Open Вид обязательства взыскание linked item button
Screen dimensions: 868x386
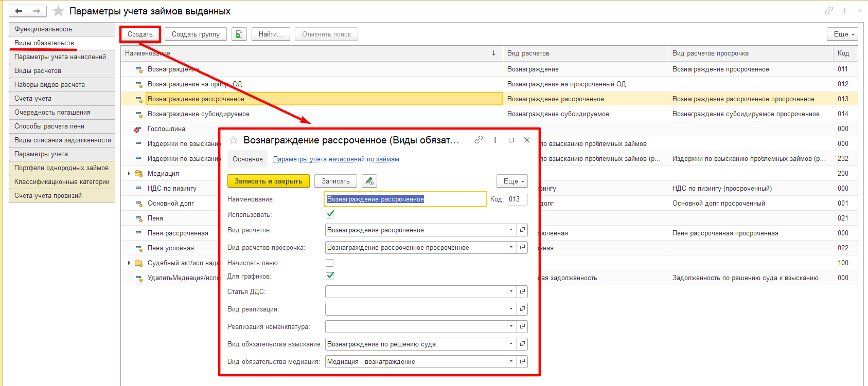(522, 344)
